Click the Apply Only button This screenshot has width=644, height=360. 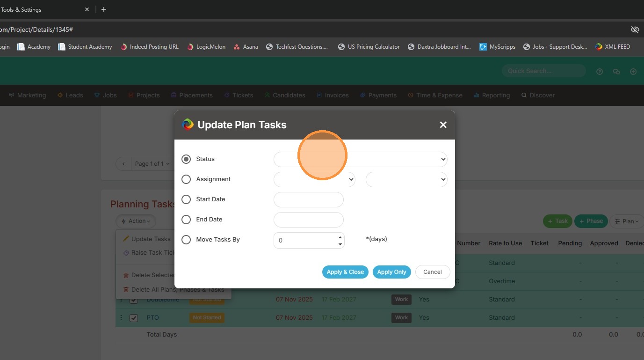[x=392, y=272]
